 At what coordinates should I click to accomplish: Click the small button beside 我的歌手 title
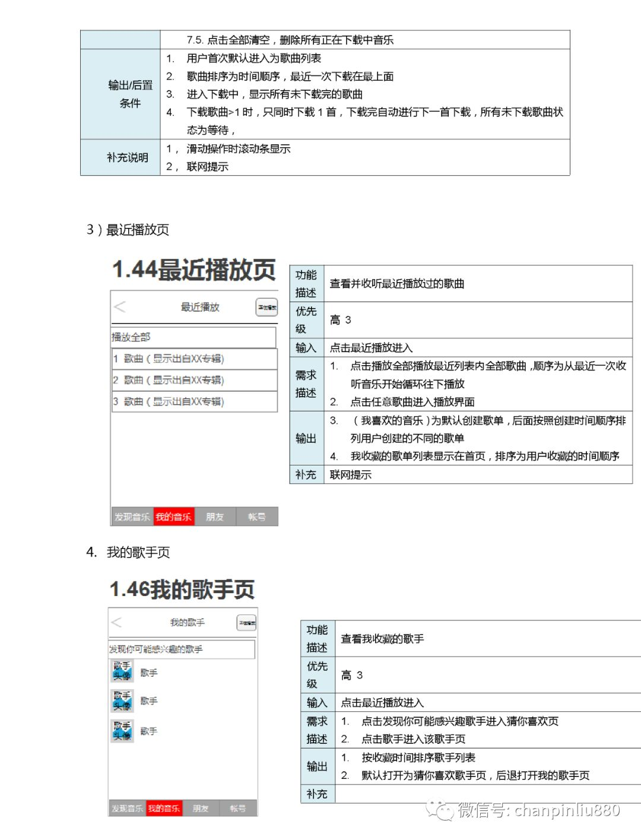tap(246, 623)
